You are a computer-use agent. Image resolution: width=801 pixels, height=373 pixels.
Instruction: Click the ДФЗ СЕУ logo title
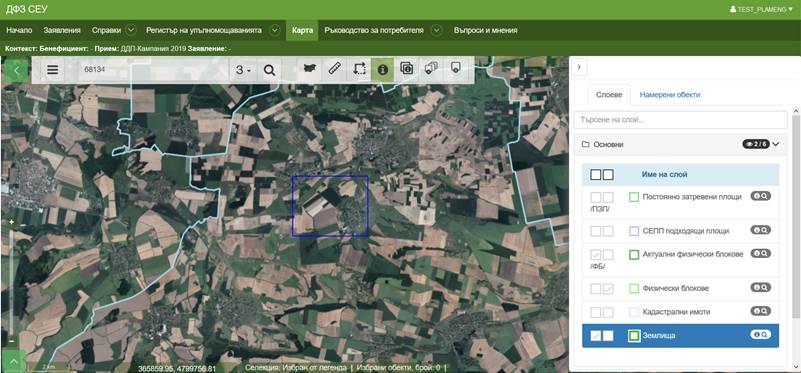[x=26, y=10]
